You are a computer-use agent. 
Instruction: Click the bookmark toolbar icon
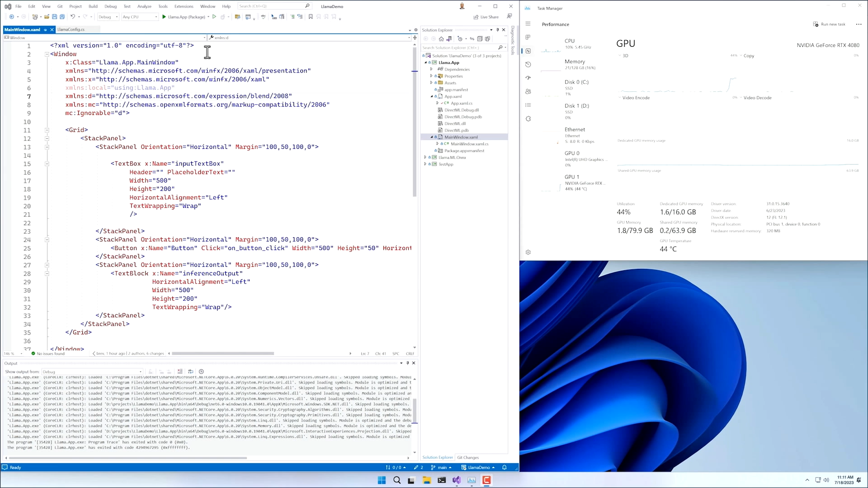coord(311,17)
